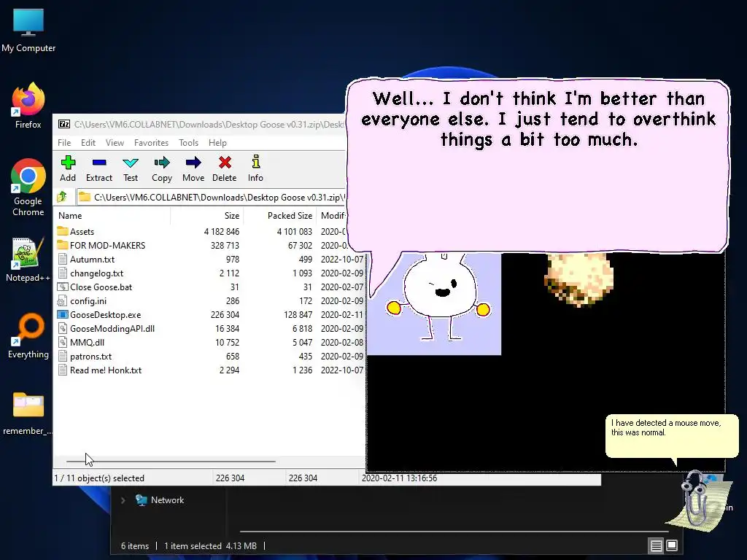Click the Delete toolbar icon
The height and width of the screenshot is (560, 747).
pyautogui.click(x=225, y=163)
